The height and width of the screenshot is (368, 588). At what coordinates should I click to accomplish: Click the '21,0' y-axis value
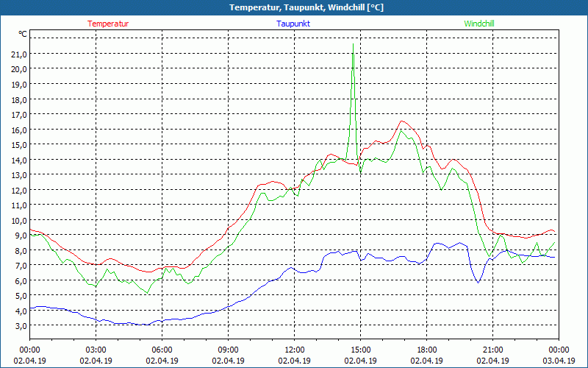(19, 54)
